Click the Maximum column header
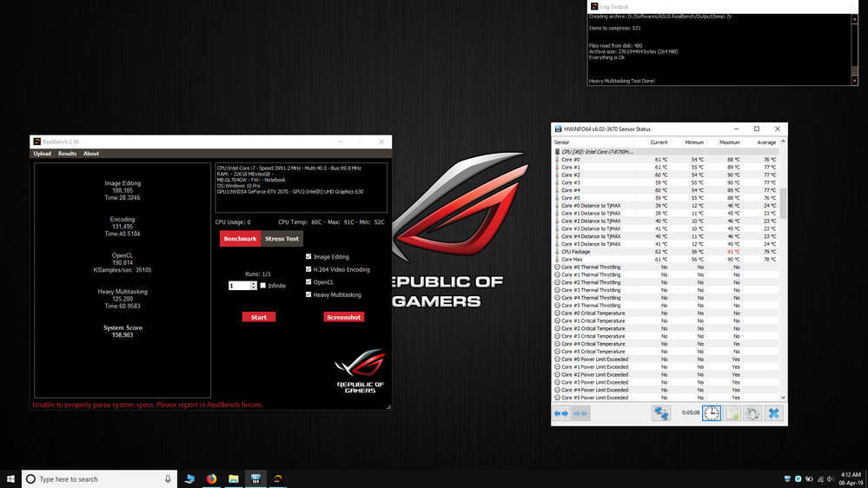The height and width of the screenshot is (488, 868). [x=725, y=142]
